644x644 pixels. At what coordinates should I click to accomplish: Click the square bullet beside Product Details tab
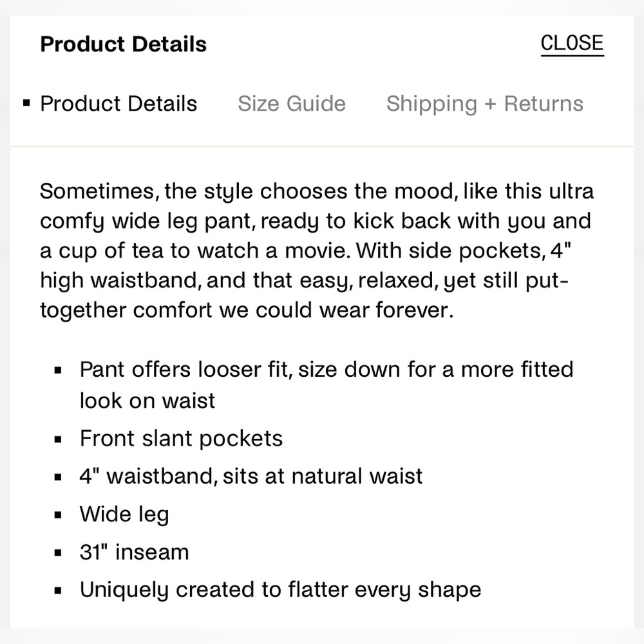[x=26, y=103]
